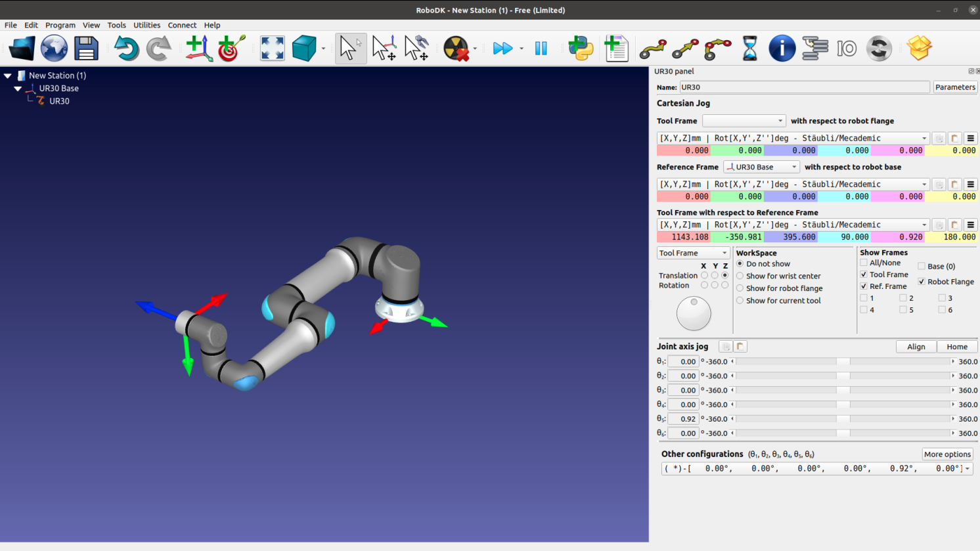Activate the Move reference frames tool

pos(384,49)
